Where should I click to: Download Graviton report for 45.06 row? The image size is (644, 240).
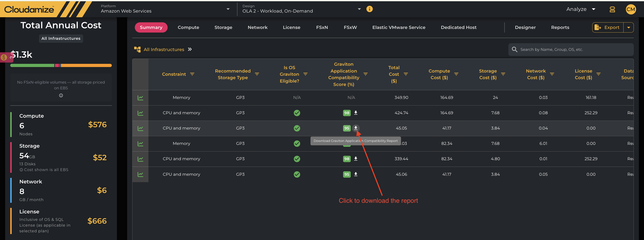coord(355,174)
